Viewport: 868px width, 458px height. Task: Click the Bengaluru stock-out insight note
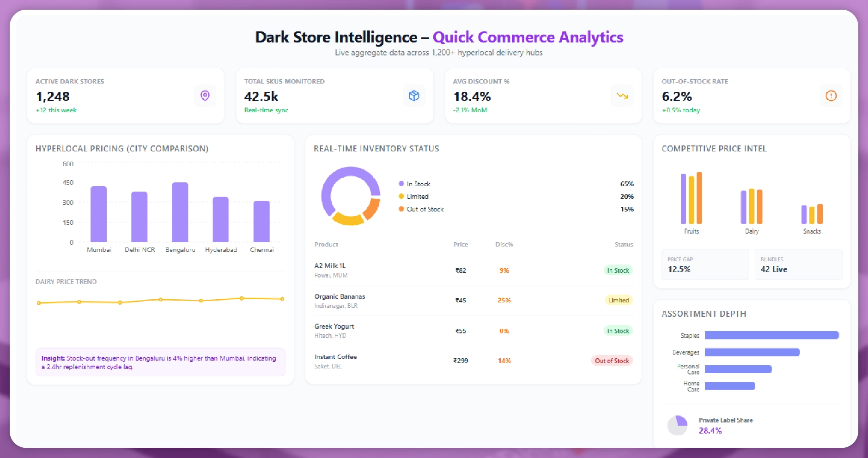point(160,362)
